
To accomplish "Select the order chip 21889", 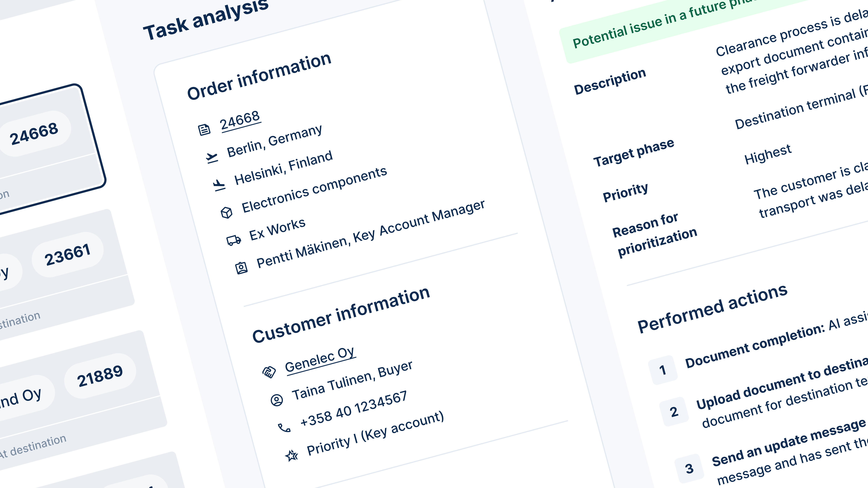I will tap(100, 376).
